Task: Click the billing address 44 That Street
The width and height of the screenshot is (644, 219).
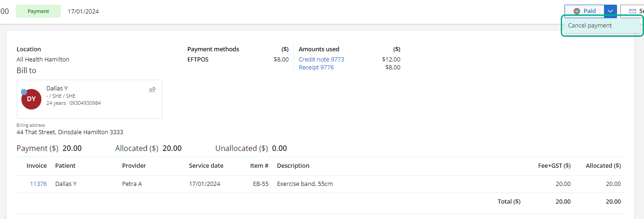Action: click(70, 132)
